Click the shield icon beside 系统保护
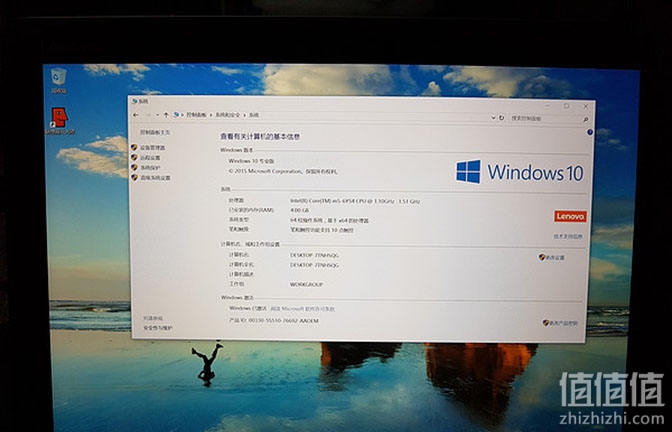 click(134, 167)
